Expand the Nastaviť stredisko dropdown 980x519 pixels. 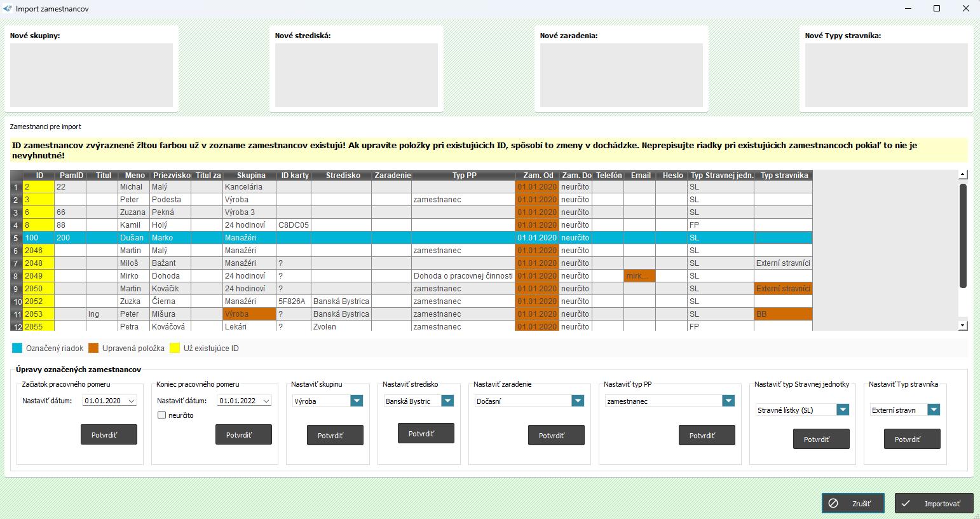click(x=447, y=401)
